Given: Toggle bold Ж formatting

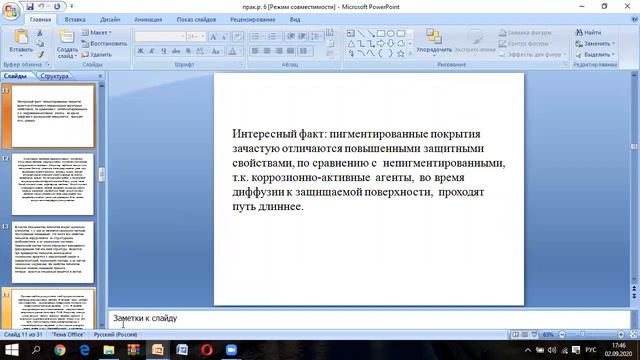Looking at the screenshot, I should point(140,51).
